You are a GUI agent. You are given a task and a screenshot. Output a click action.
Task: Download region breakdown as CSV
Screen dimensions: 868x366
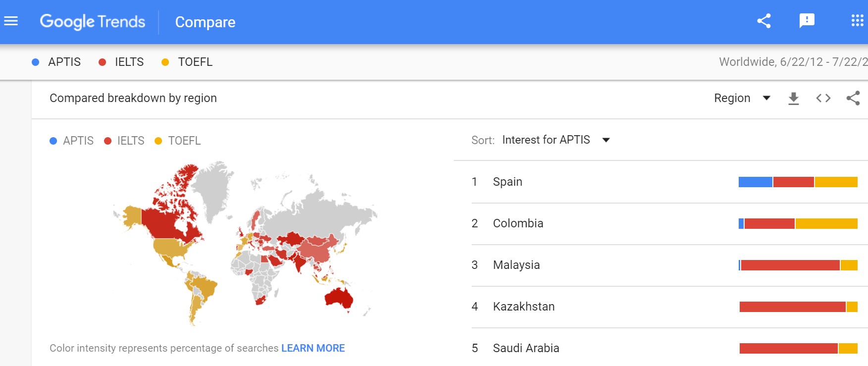793,98
